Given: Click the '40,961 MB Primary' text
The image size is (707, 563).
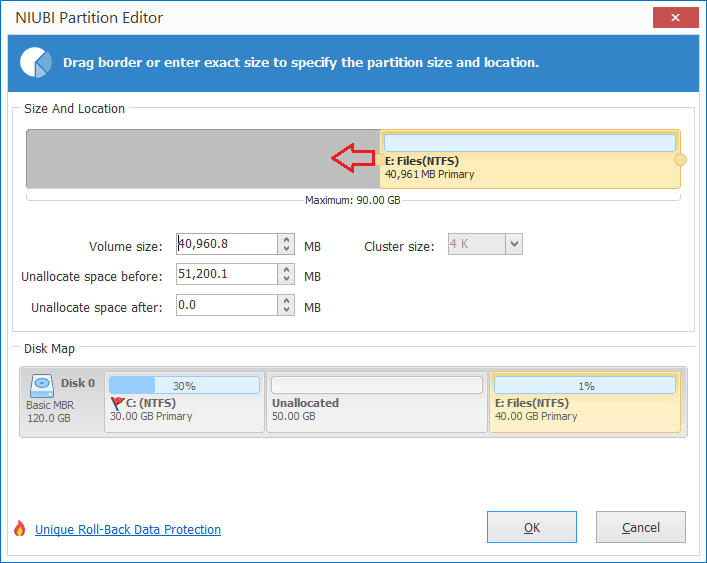Looking at the screenshot, I should click(429, 174).
